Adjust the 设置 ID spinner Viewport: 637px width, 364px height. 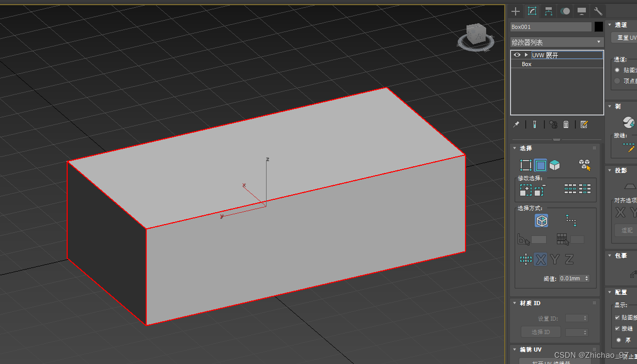(585, 318)
